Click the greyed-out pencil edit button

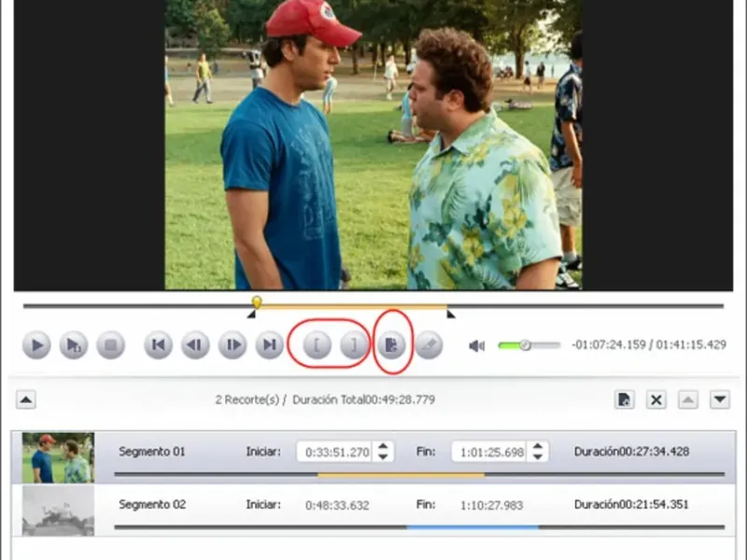coord(429,344)
